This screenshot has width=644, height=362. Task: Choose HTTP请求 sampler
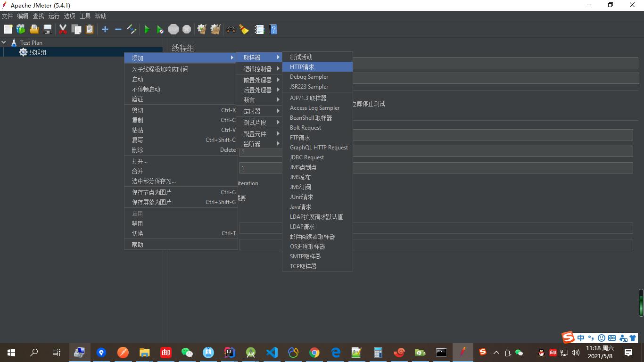(x=317, y=67)
